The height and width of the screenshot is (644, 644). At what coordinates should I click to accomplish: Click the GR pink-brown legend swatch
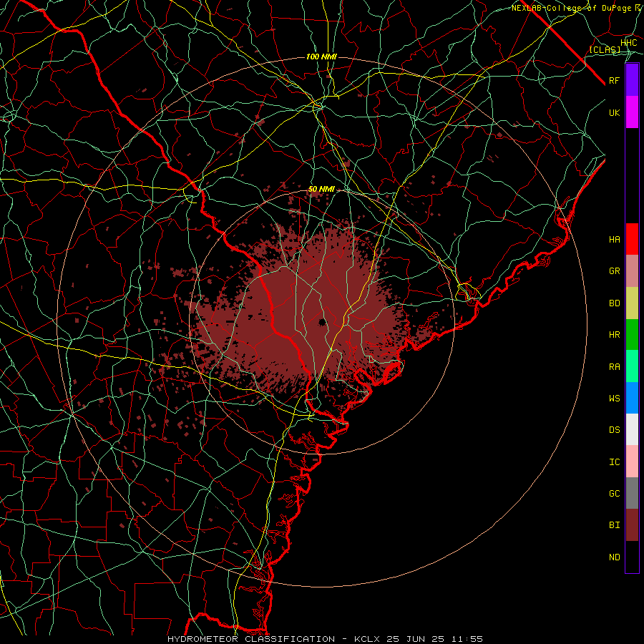pos(632,270)
